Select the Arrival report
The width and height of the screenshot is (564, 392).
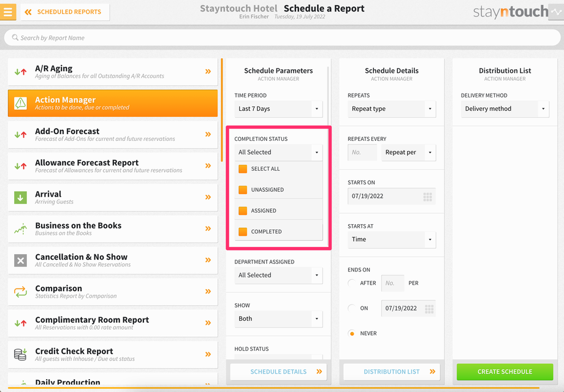tap(113, 197)
